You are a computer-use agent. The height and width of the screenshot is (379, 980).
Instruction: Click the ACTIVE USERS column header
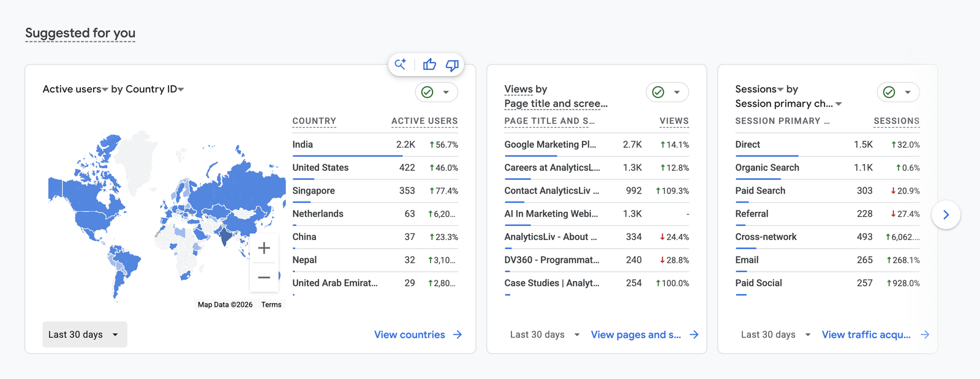[424, 121]
